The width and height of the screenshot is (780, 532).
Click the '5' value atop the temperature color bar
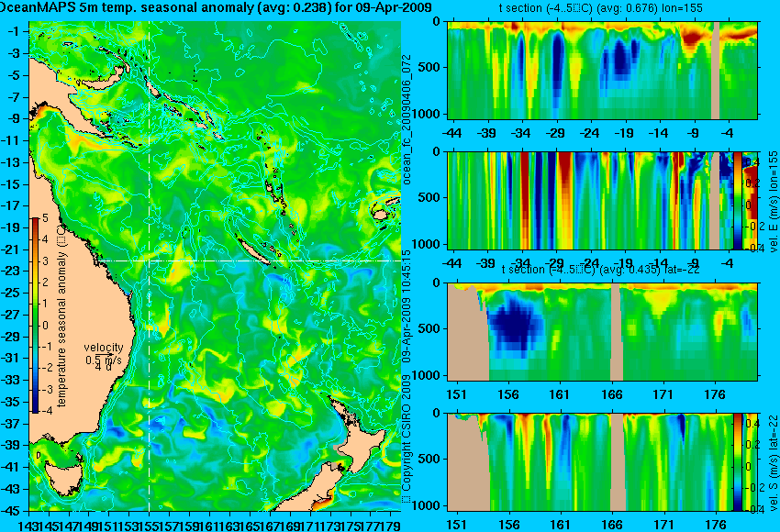click(x=45, y=217)
